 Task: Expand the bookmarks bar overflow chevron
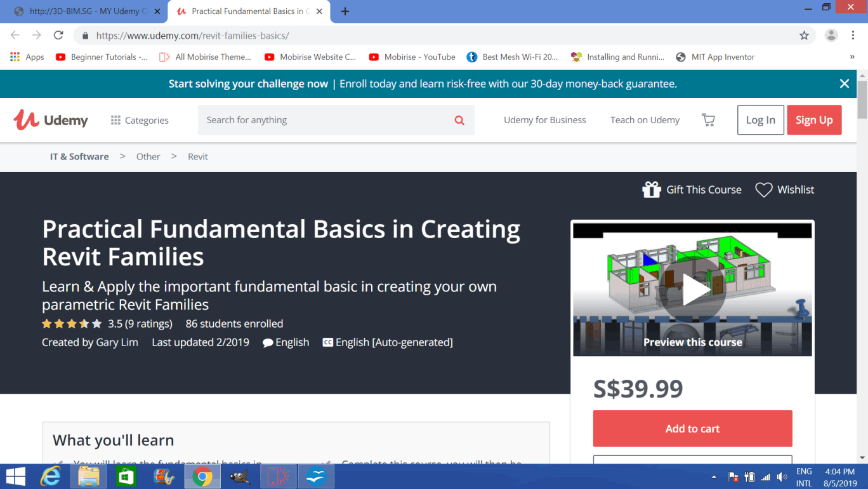click(x=852, y=57)
